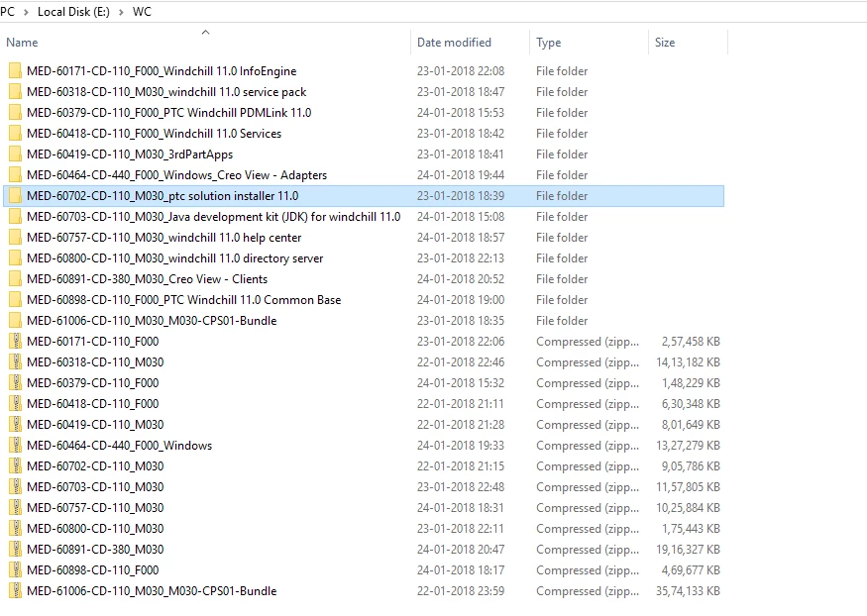This screenshot has height=616, width=867.
Task: Click zip icon of MED-60418-CD-110_F000 archive
Action: (x=15, y=404)
